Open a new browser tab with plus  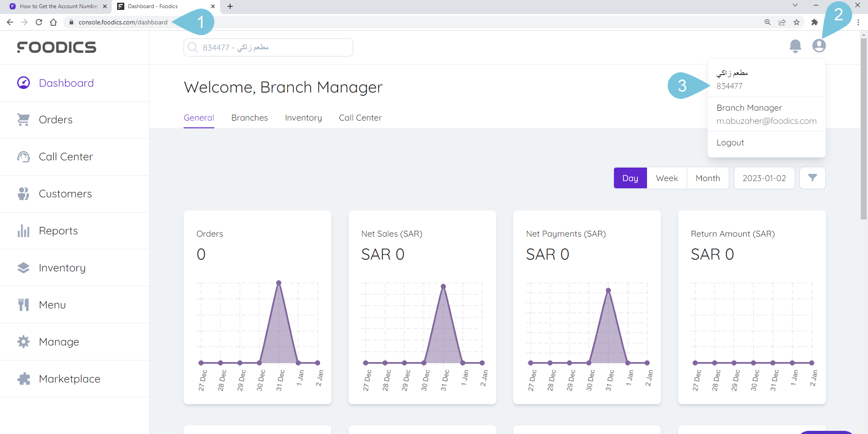point(230,6)
